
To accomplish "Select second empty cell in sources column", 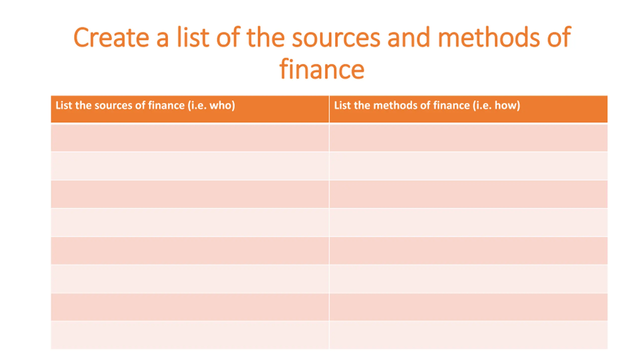I will point(190,166).
